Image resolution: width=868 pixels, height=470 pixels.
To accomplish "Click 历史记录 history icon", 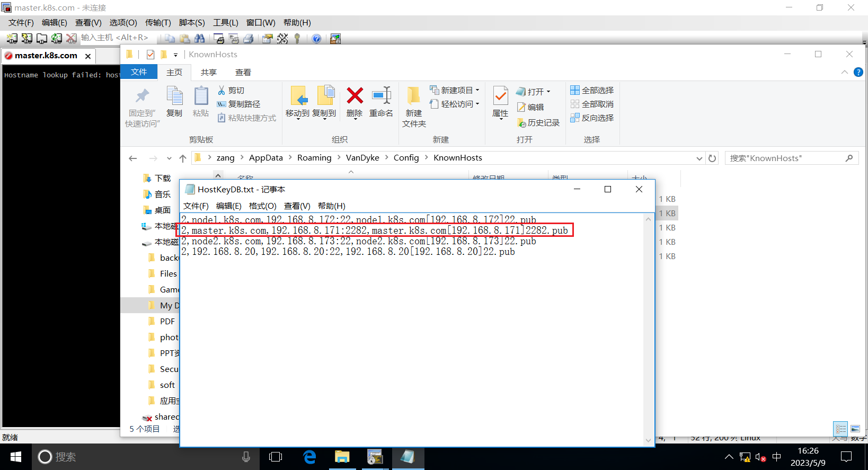I will coord(538,123).
